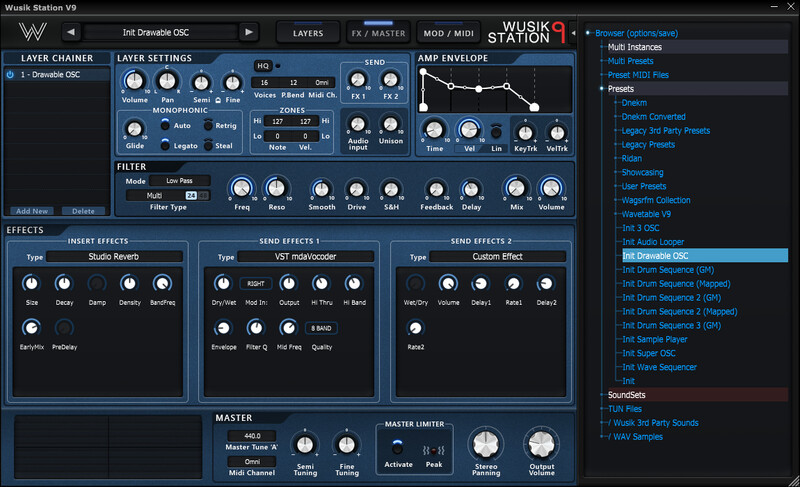Click the VelTrk knob
This screenshot has height=487, width=800.
[557, 133]
